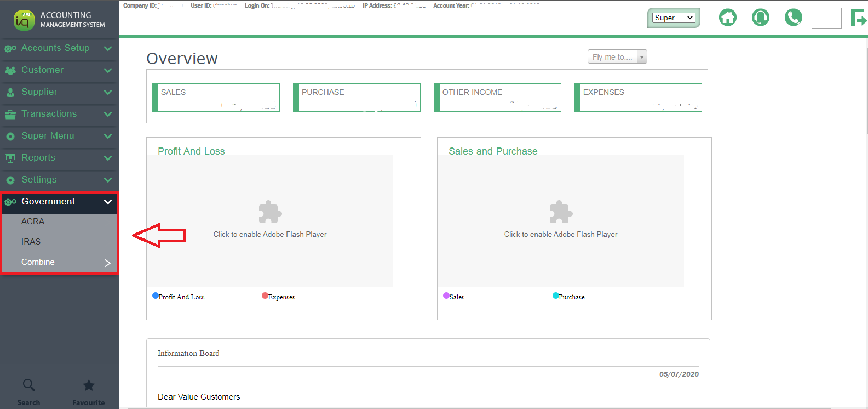Screen dimensions: 868x409
Task: Click the blue Profit And Loss legend dot
Action: point(156,296)
